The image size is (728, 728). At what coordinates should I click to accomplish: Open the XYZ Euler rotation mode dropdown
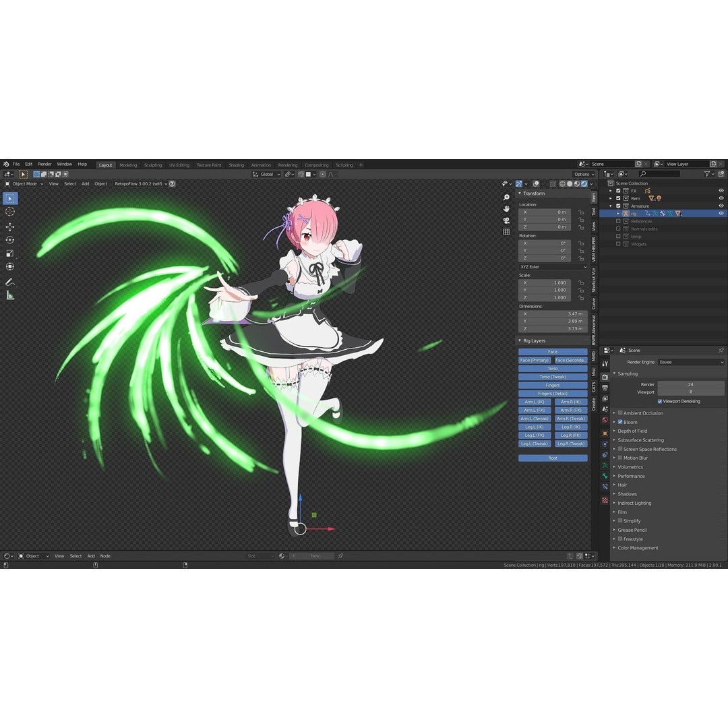[553, 267]
